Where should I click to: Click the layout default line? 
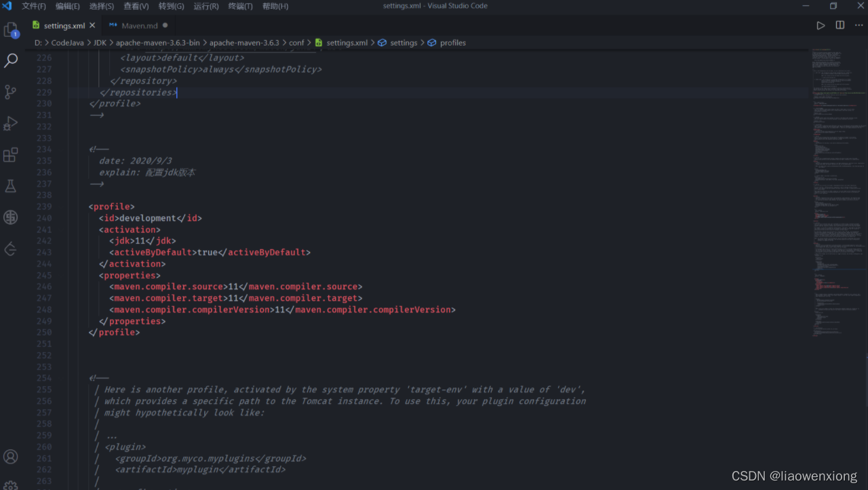pyautogui.click(x=182, y=58)
